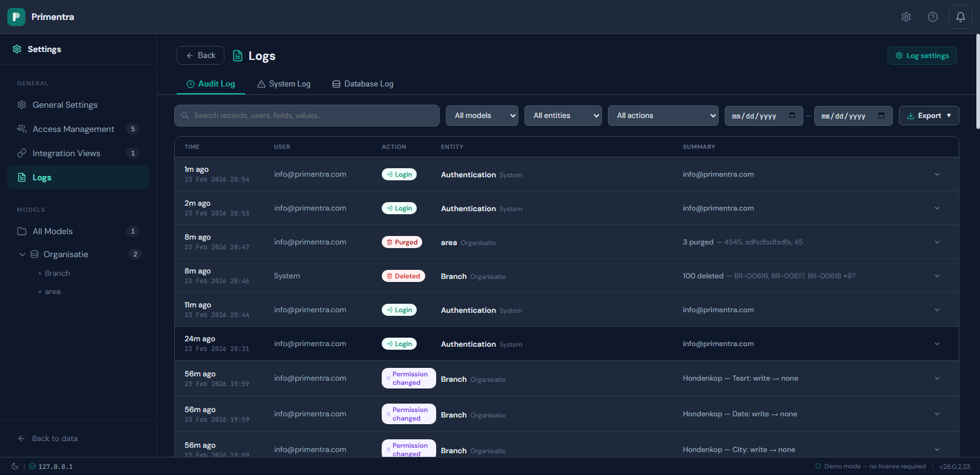Open General Settings menu item

click(79, 105)
